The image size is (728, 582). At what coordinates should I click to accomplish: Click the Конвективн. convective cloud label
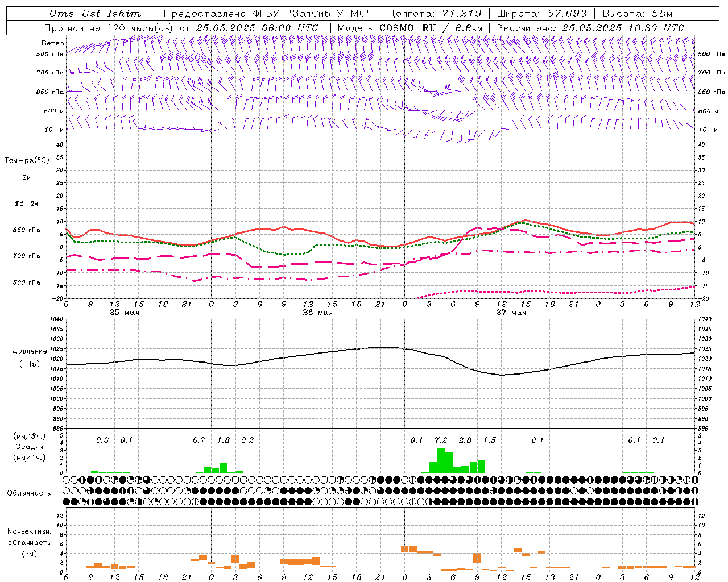pyautogui.click(x=29, y=531)
